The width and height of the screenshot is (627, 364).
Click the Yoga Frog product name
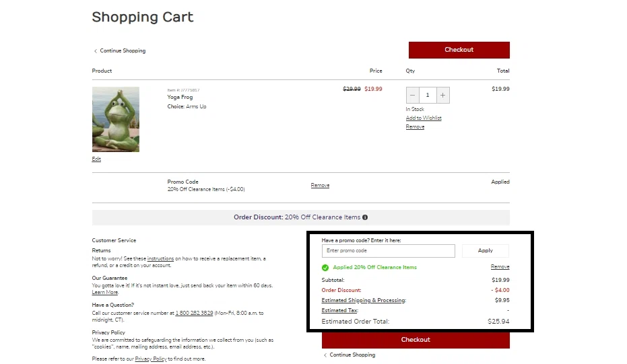click(x=180, y=98)
